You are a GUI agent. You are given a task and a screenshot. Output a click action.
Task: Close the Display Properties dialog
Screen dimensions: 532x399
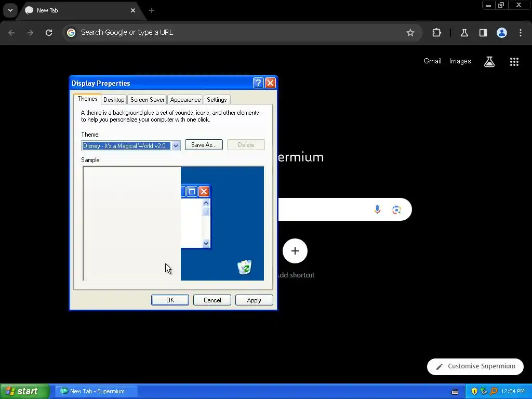tap(270, 83)
